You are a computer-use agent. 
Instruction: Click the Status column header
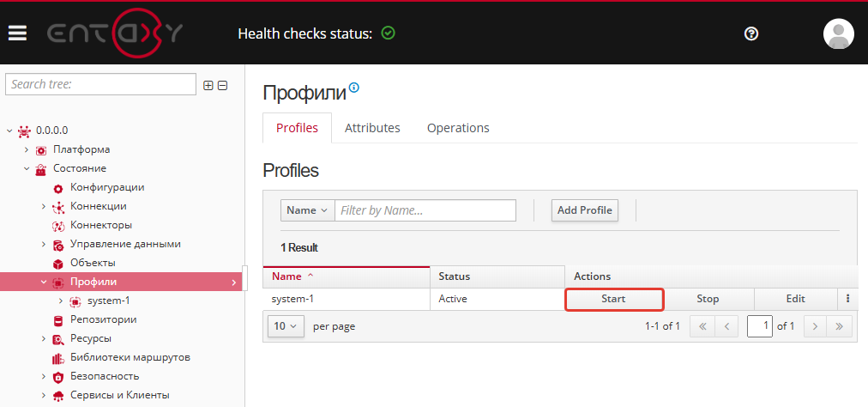point(497,276)
